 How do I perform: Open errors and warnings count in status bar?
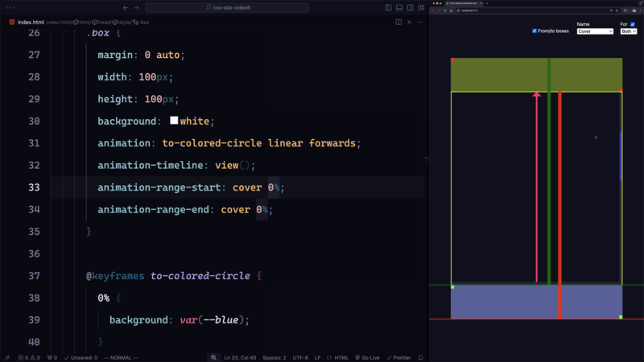(x=29, y=357)
